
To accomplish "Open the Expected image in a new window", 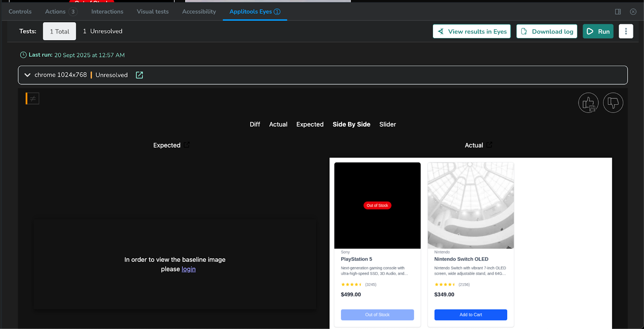I will click(187, 145).
